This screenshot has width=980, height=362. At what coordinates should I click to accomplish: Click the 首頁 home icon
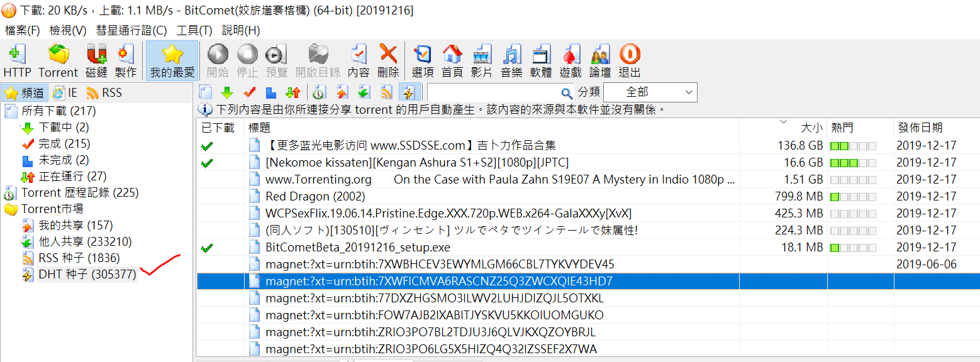[x=452, y=61]
